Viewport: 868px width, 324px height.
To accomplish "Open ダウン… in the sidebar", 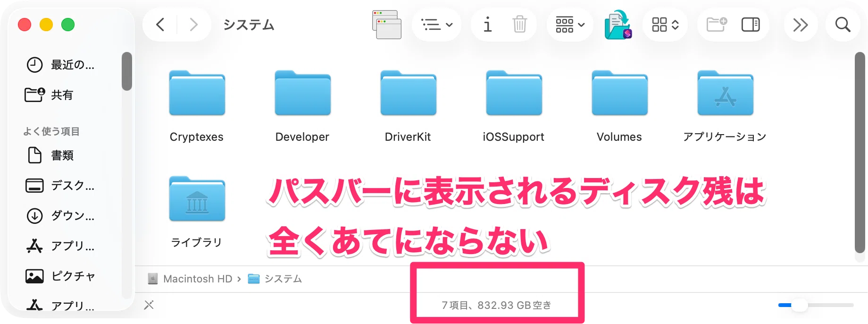I will tap(72, 216).
